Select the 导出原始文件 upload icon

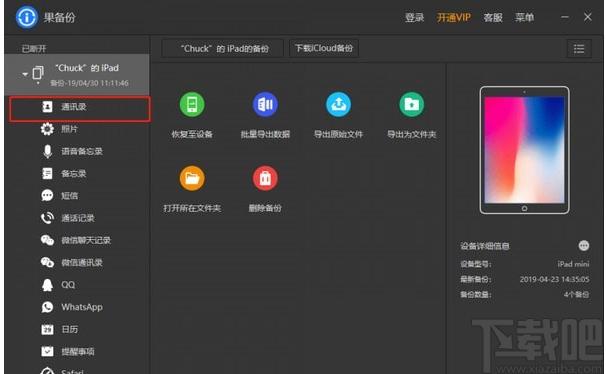338,104
